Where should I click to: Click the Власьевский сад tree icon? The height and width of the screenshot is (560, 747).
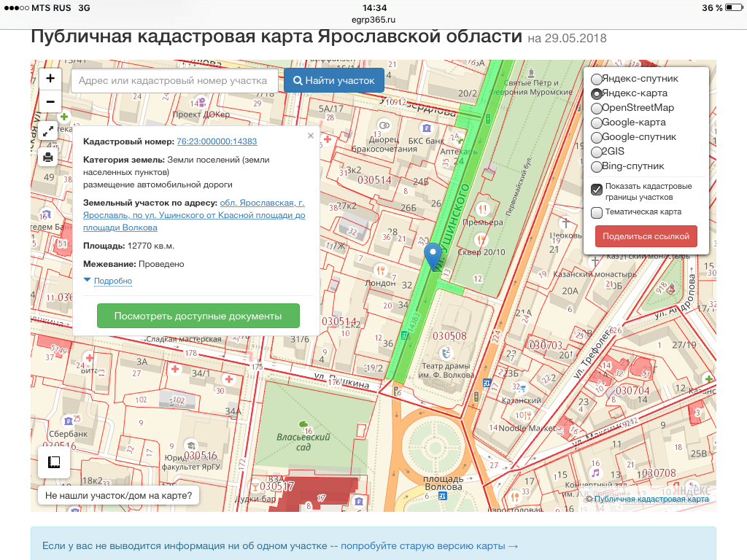click(x=303, y=424)
